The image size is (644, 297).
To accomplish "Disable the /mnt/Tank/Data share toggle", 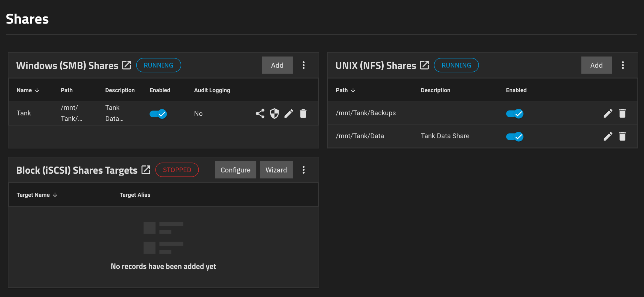I will tap(515, 136).
